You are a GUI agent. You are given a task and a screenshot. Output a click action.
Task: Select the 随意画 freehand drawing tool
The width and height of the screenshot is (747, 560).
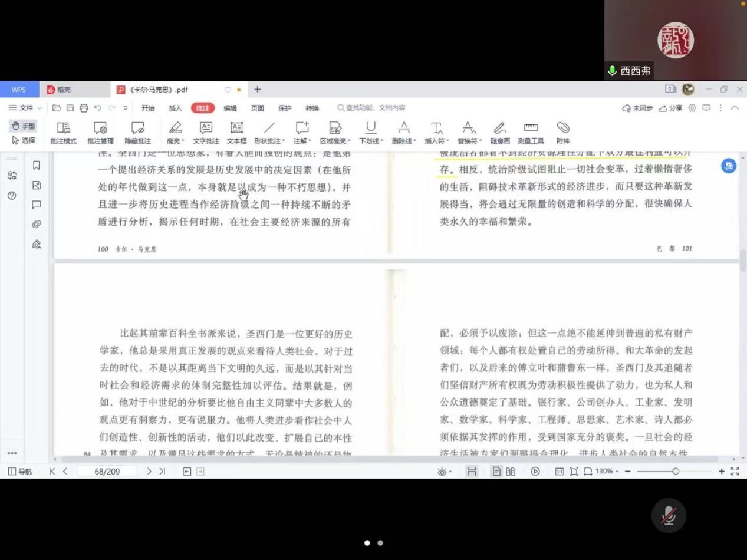[499, 133]
